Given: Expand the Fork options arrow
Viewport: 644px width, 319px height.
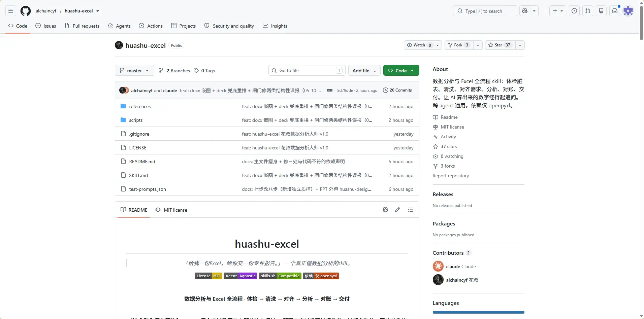Looking at the screenshot, I should point(478,45).
